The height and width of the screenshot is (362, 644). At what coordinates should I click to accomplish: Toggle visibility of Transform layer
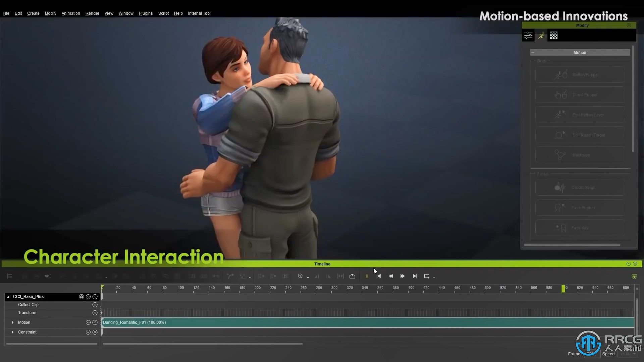(x=94, y=312)
